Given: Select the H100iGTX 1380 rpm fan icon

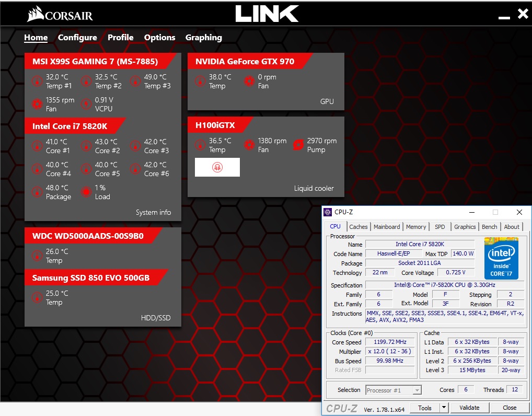Looking at the screenshot, I should pyautogui.click(x=249, y=145).
